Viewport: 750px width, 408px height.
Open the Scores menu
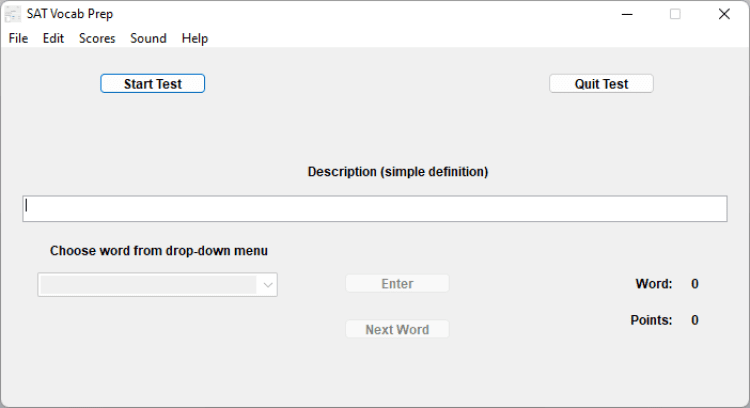tap(97, 38)
